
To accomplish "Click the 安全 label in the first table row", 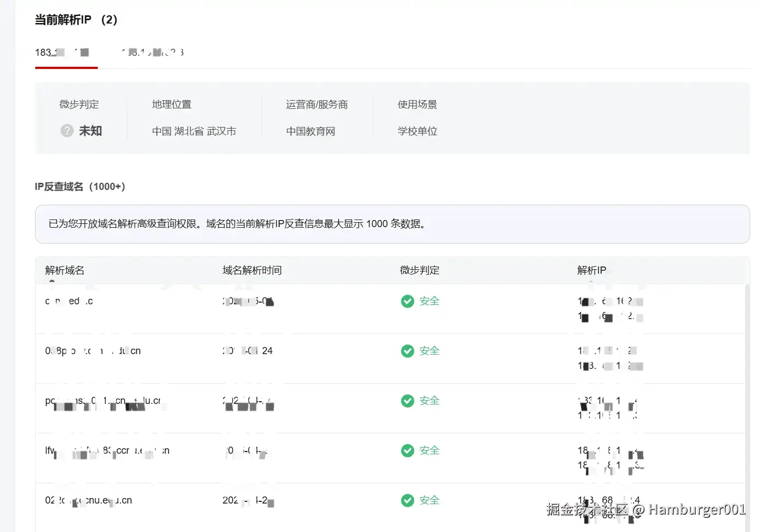I will (429, 301).
